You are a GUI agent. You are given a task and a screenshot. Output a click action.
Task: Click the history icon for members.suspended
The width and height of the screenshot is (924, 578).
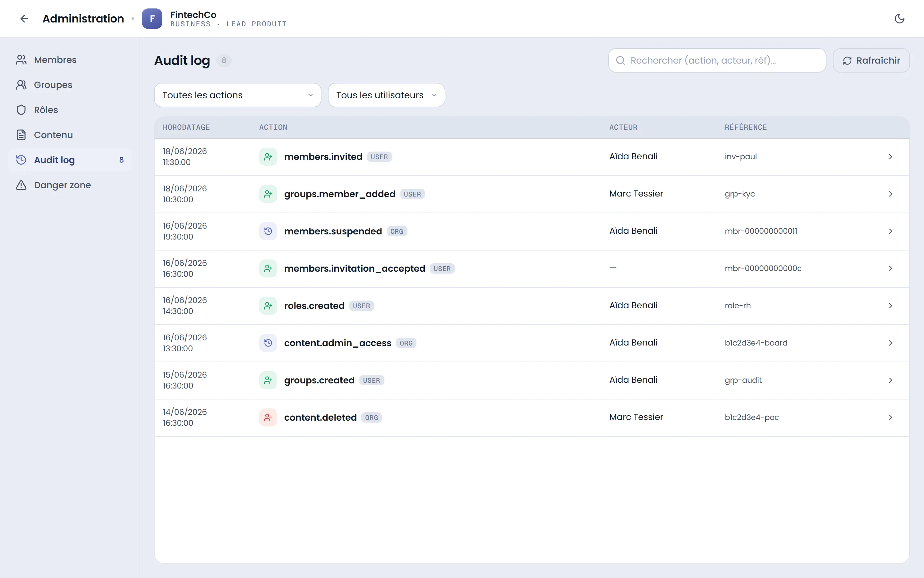[268, 231]
